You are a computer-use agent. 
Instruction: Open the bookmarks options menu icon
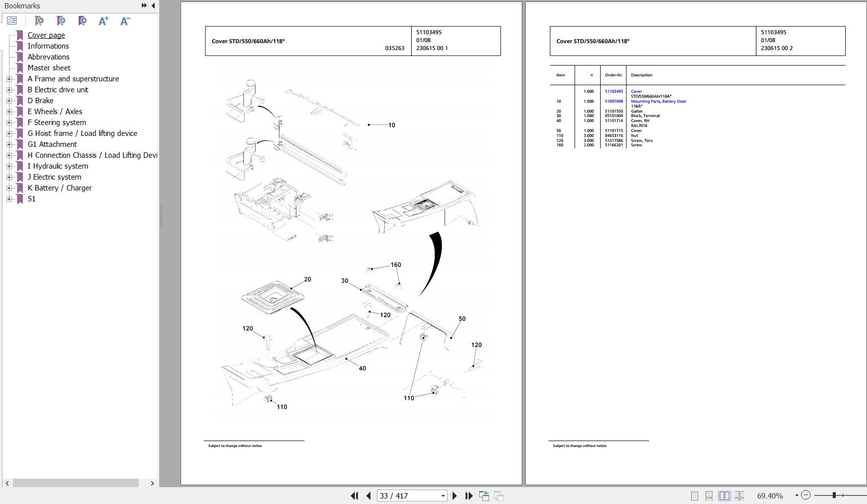click(x=12, y=21)
